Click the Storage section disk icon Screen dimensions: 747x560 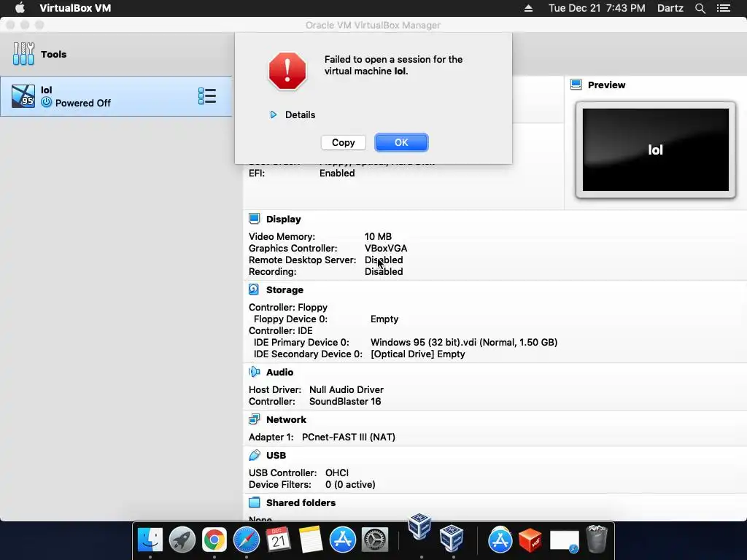[254, 289]
